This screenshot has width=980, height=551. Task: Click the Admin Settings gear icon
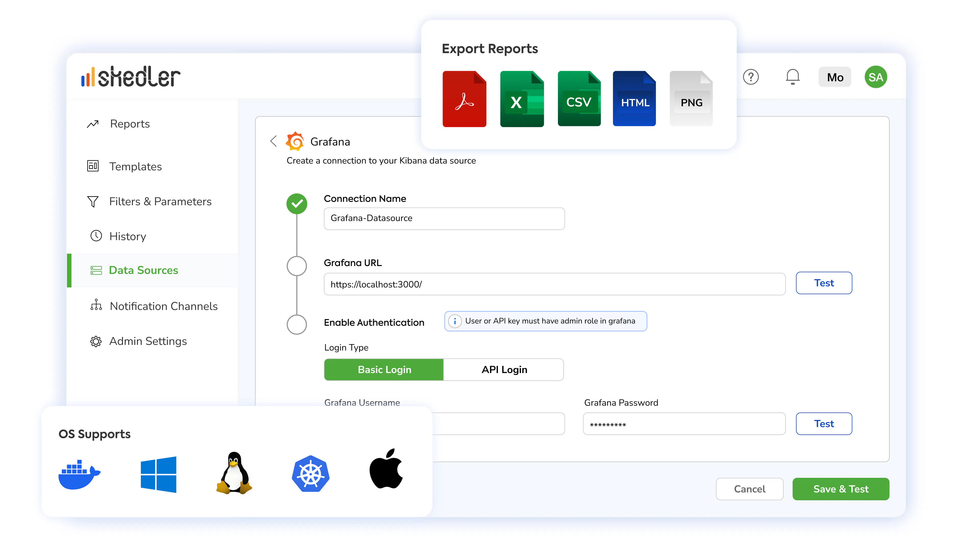[x=96, y=342]
